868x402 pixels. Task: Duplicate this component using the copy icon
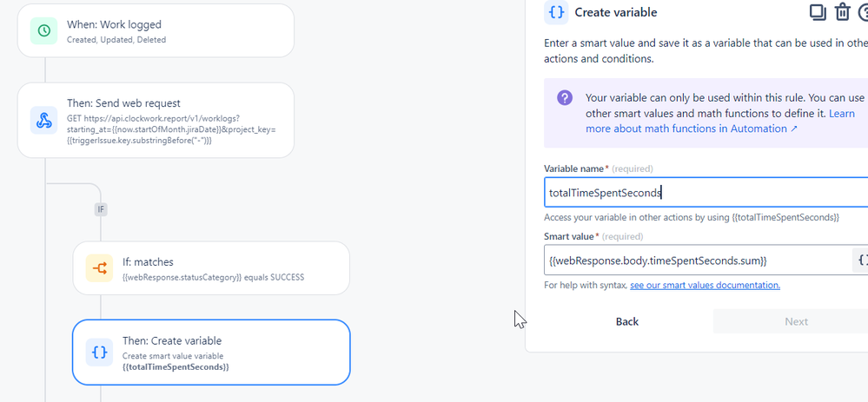pos(817,12)
